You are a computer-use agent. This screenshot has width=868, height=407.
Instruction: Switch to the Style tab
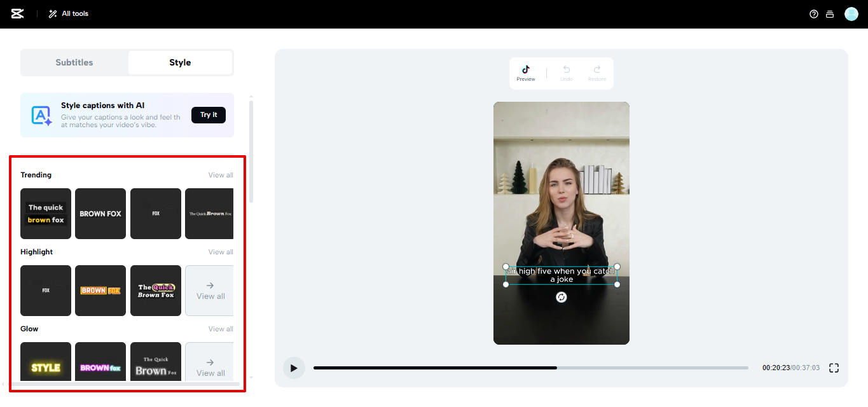[180, 62]
